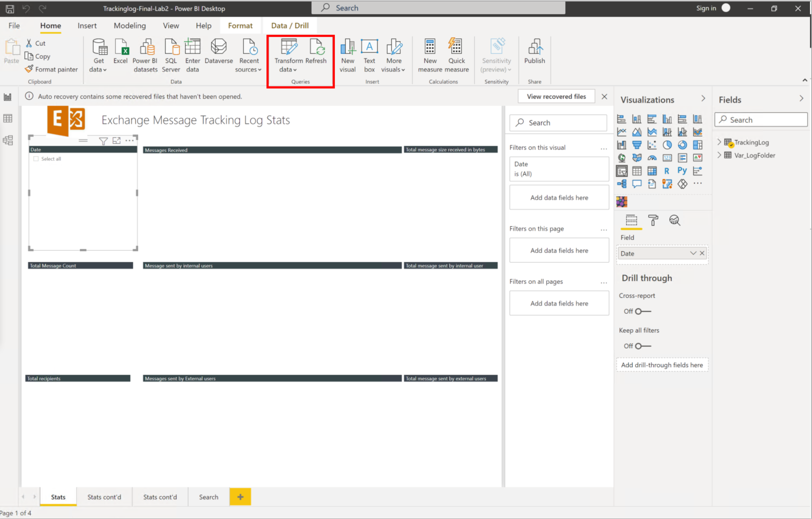Add a new report page with plus button
The image size is (812, 519).
click(240, 497)
